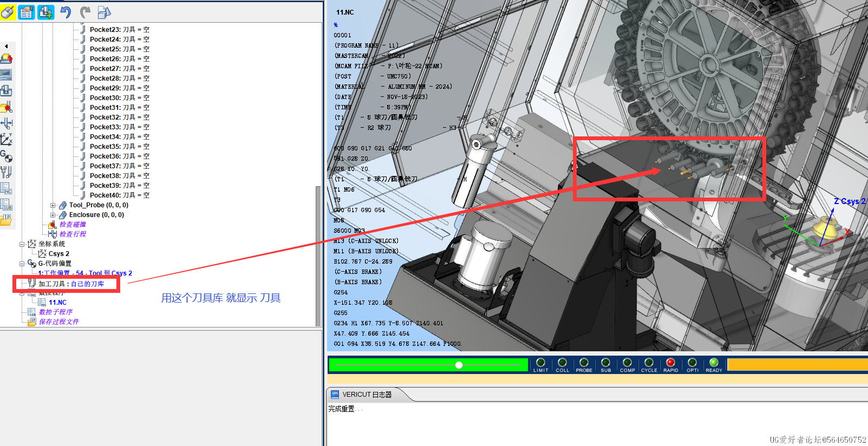Screen dimensions: 868x446
Task: Open the 11.NC program tree item
Action: (x=57, y=303)
